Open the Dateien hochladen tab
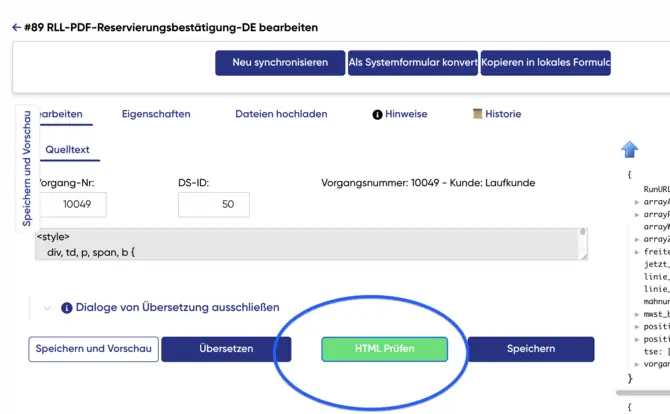Image resolution: width=670 pixels, height=414 pixels. (281, 114)
